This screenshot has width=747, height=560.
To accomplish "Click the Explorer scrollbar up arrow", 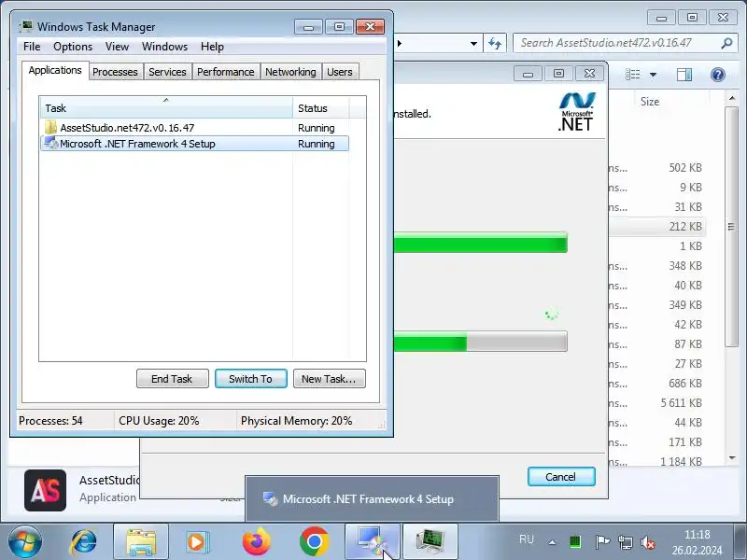I will click(x=732, y=99).
